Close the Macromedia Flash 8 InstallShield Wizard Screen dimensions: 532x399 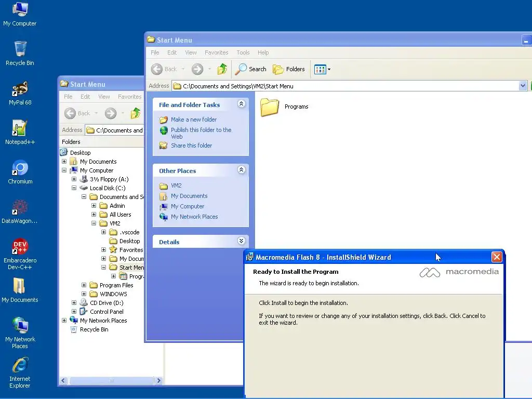[496, 257]
